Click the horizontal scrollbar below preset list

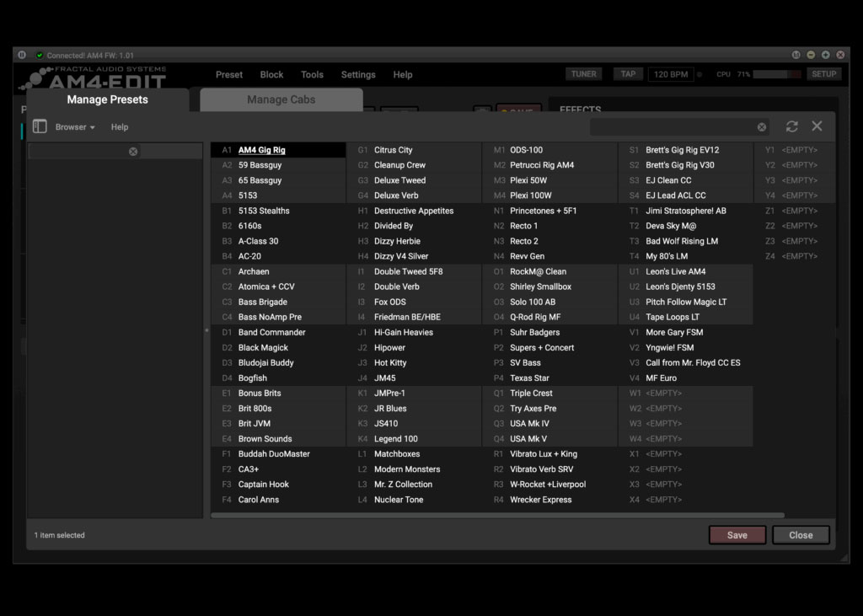click(x=497, y=515)
